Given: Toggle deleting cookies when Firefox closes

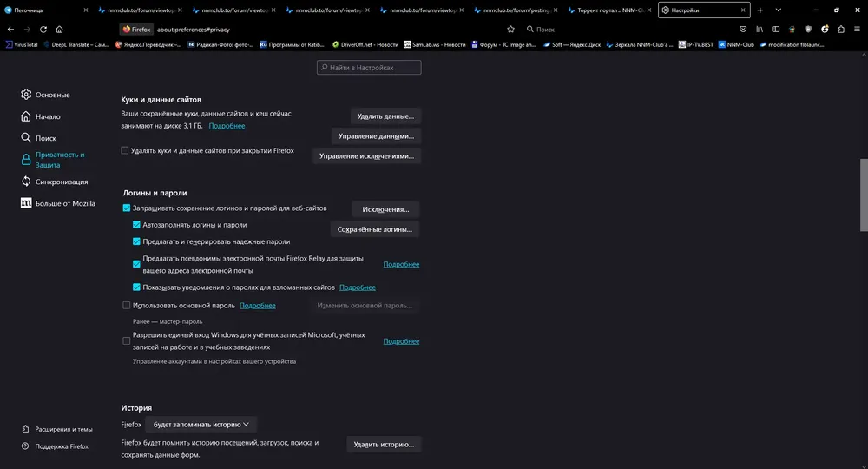Looking at the screenshot, I should [x=124, y=150].
